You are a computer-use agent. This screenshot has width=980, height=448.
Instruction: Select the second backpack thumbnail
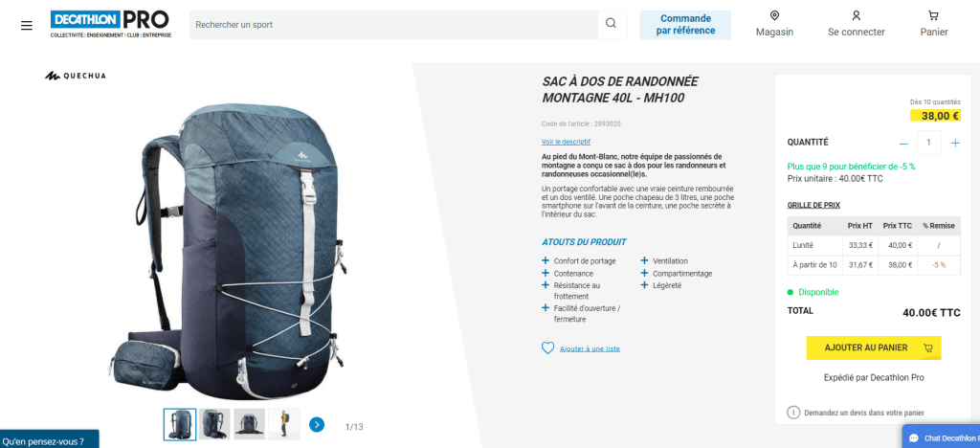tap(214, 424)
